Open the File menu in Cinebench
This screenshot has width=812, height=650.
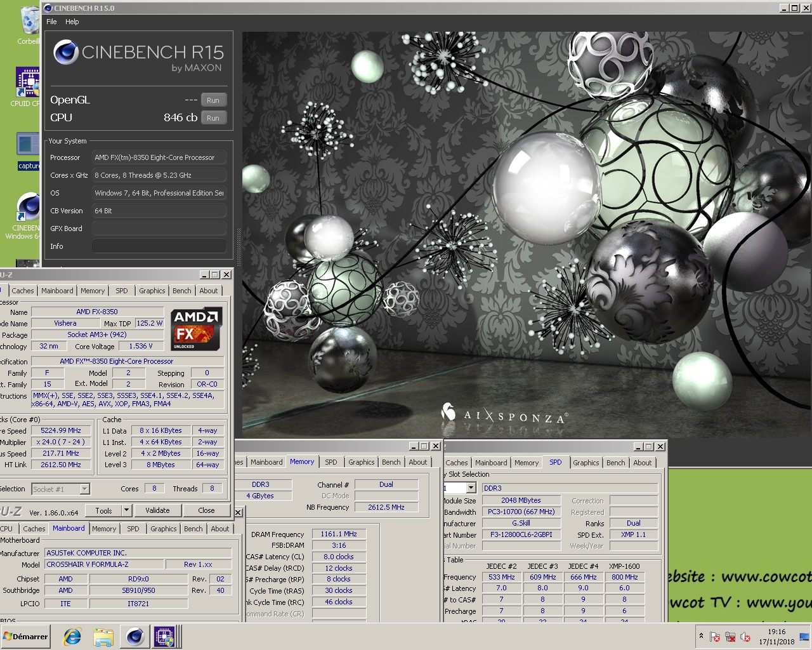[51, 22]
